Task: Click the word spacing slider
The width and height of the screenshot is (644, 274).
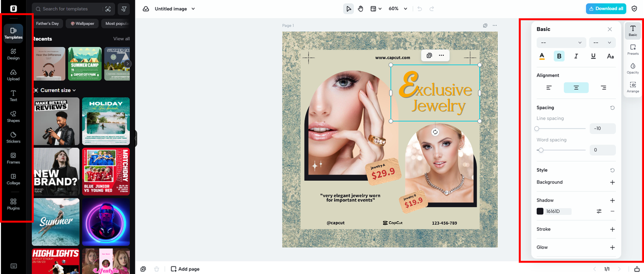Action: coord(560,150)
